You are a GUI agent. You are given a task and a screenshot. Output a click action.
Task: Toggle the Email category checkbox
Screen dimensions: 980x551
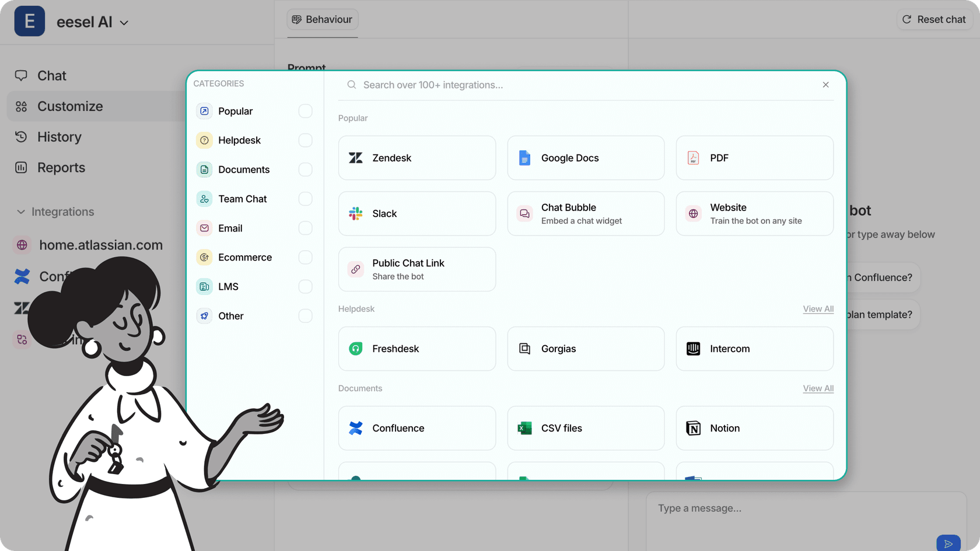[305, 228]
